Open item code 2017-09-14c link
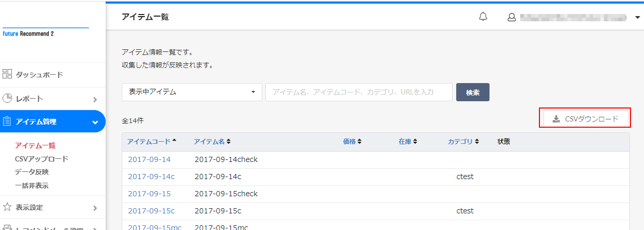Image resolution: width=644 pixels, height=230 pixels. point(151,177)
